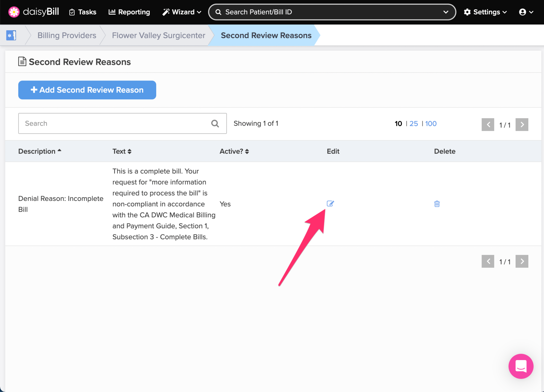Open the user account dropdown
The image size is (544, 392).
tap(526, 12)
